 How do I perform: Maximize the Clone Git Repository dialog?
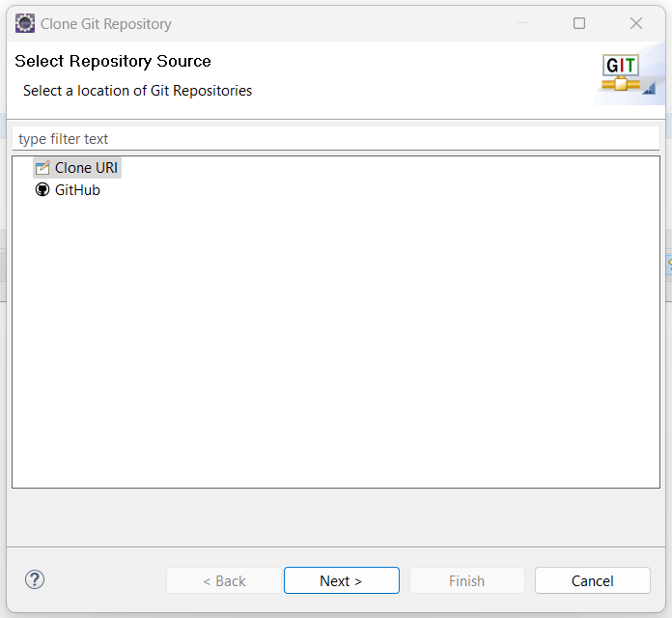579,23
